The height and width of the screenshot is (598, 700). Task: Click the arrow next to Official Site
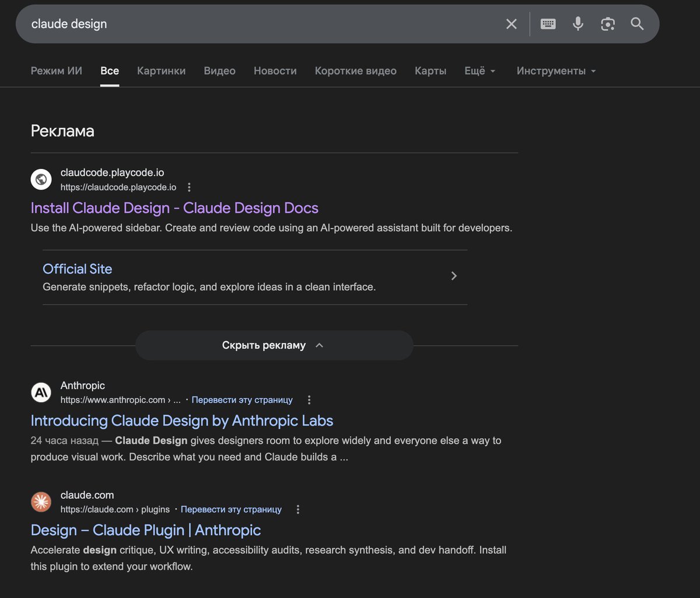point(454,276)
